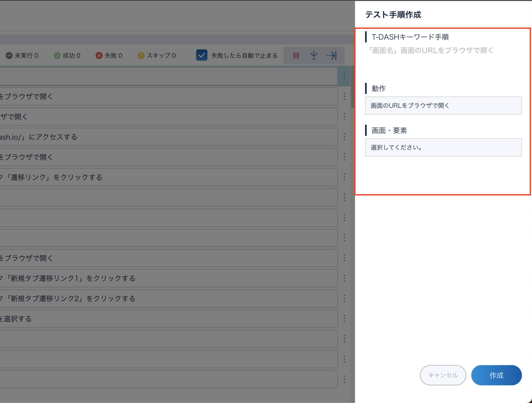Open kebab menu on 新規タブ遷移リンク1 step
Screen dimensions: 532x403
point(344,278)
